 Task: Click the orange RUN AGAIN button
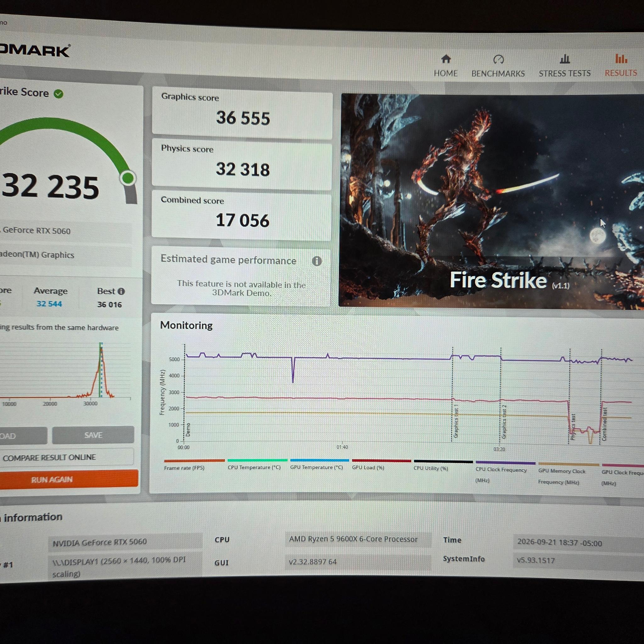(68, 479)
